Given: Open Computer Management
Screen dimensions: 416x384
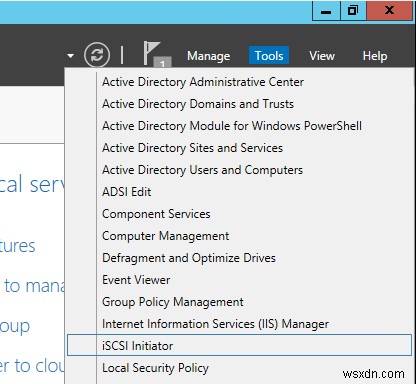Looking at the screenshot, I should tap(239, 236).
